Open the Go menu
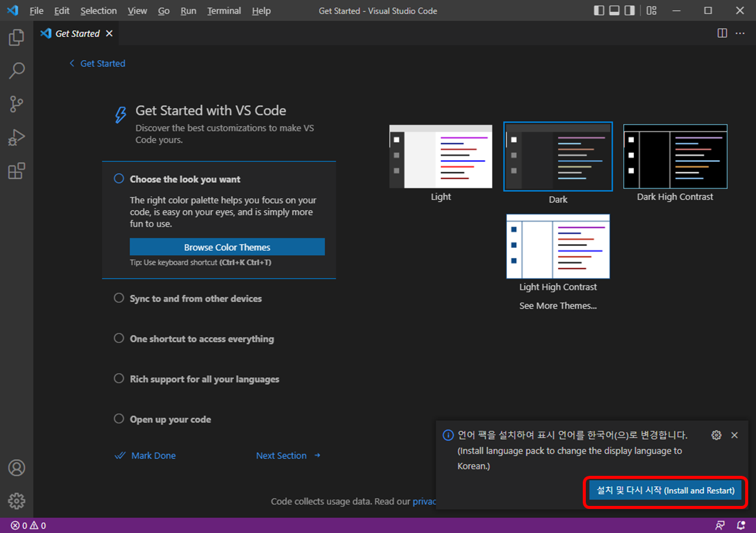Viewport: 756px width, 533px height. [x=164, y=11]
